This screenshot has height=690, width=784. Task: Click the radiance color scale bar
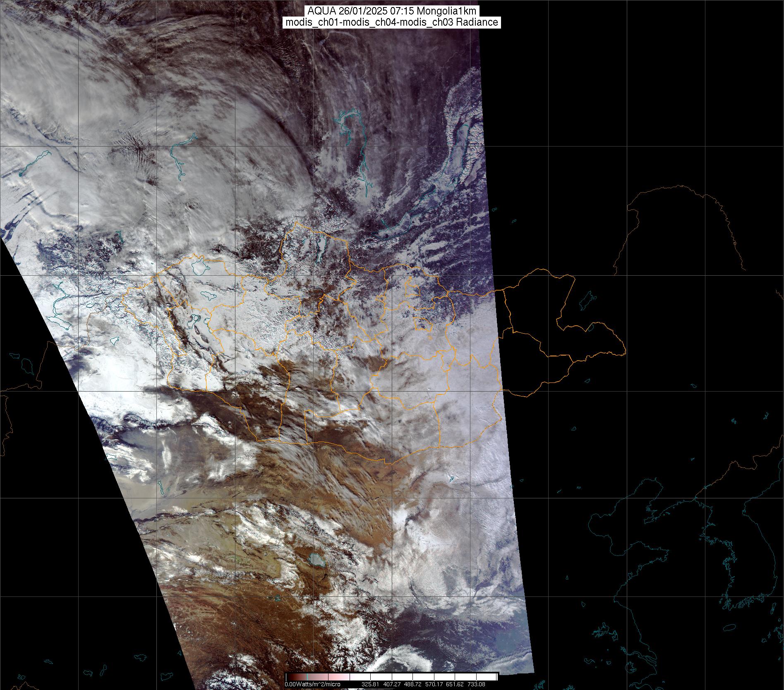tap(392, 676)
